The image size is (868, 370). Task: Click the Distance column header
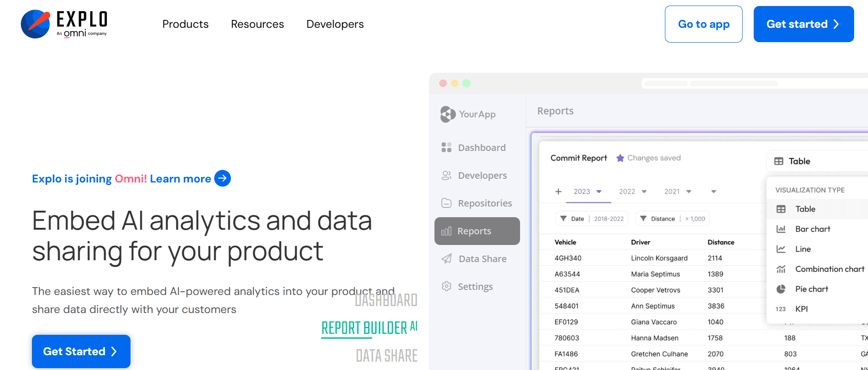click(721, 242)
